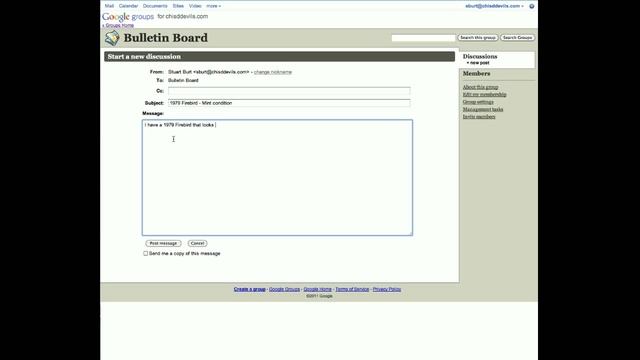Open Mail in the top navigation bar
This screenshot has height=360, width=640.
(109, 6)
